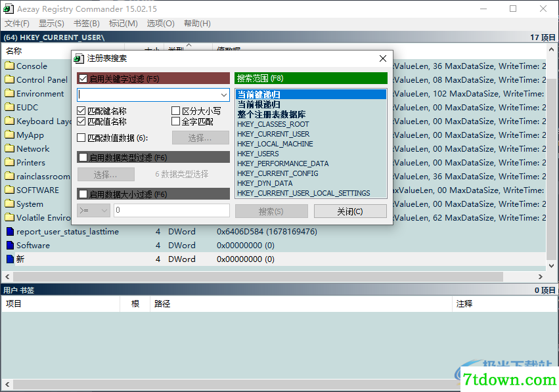The image size is (559, 392).
Task: Open the 书签(B) menu
Action: [87, 24]
